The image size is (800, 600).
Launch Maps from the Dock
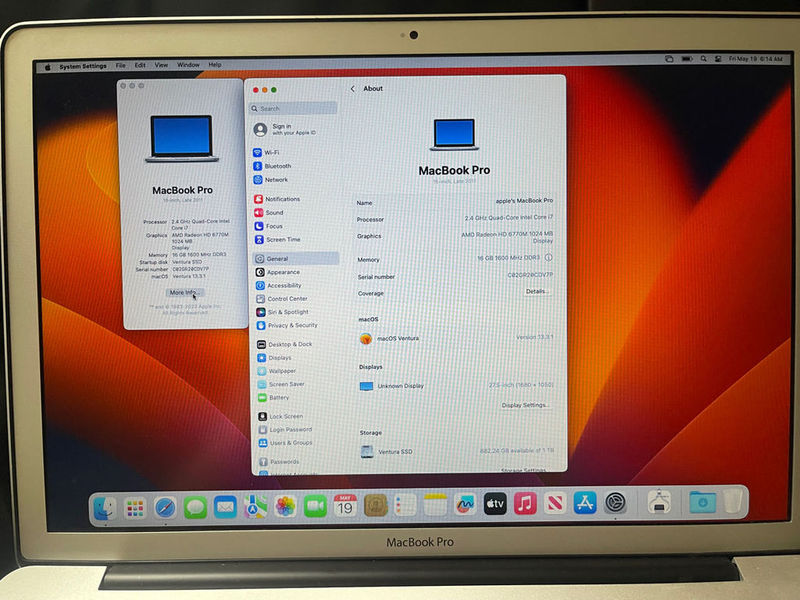[255, 507]
